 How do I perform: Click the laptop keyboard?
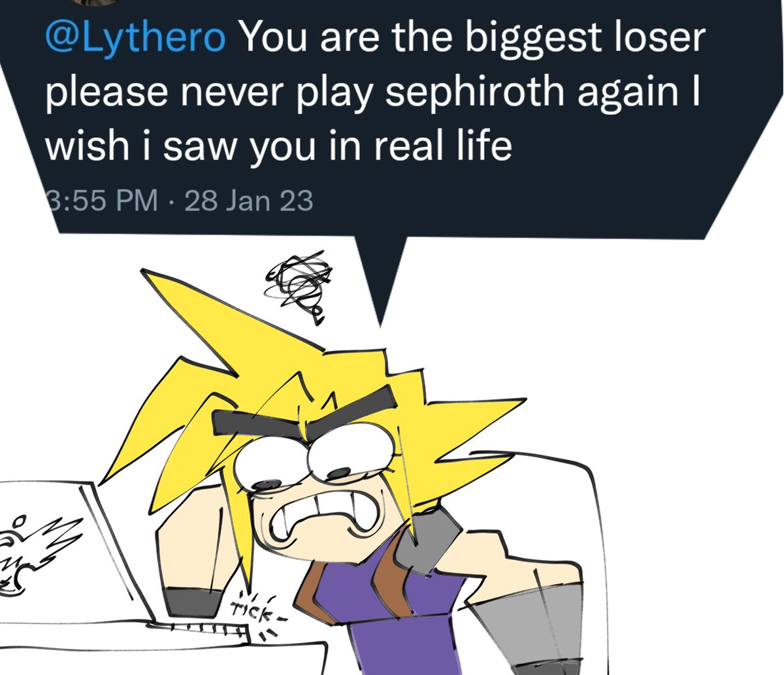pyautogui.click(x=201, y=628)
